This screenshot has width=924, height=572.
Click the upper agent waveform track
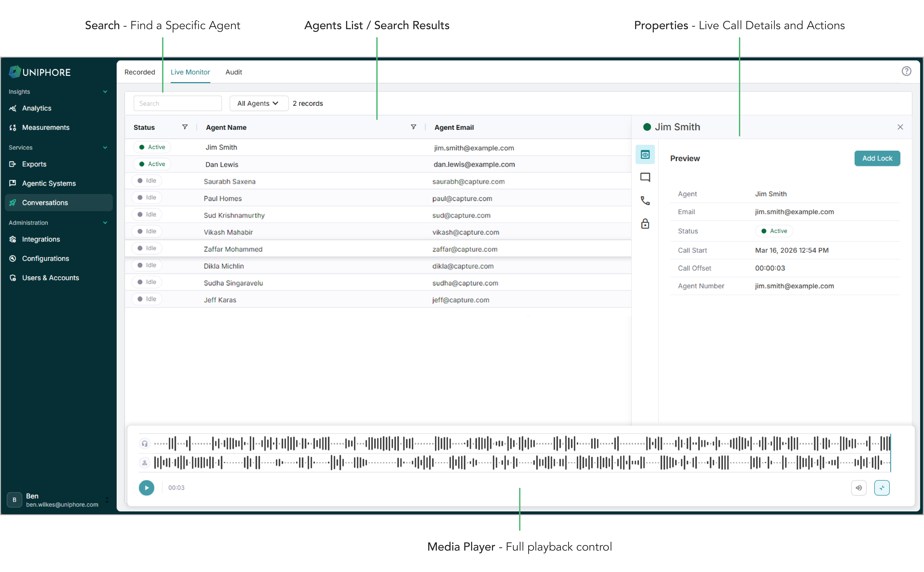(x=522, y=443)
